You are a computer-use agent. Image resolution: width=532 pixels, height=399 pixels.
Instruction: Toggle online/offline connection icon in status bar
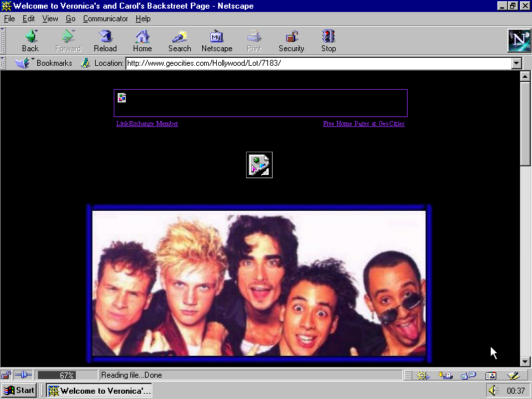click(23, 375)
